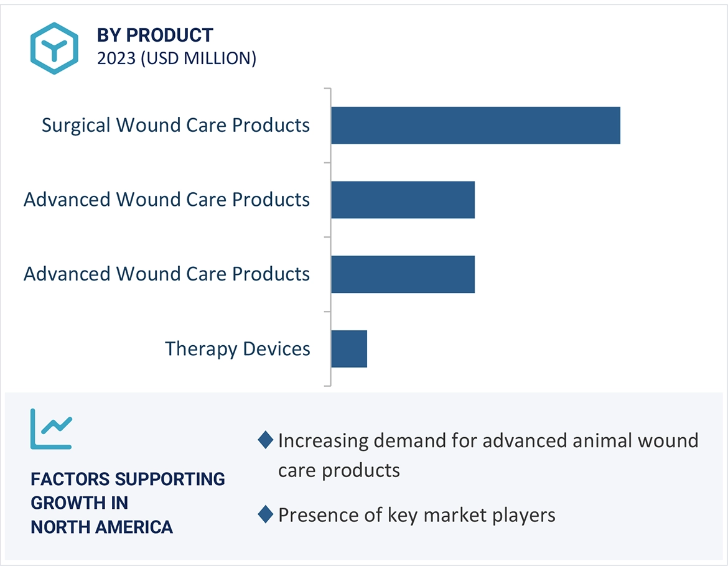
Task: Click the Increasing demand for advanced animal wound text
Action: pyautogui.click(x=488, y=440)
